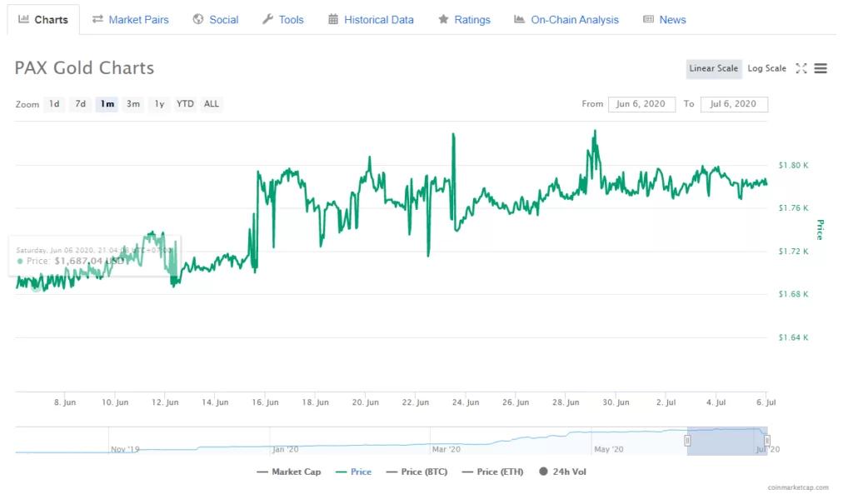Select Linear Scale option
The image size is (853, 504).
pyautogui.click(x=713, y=68)
